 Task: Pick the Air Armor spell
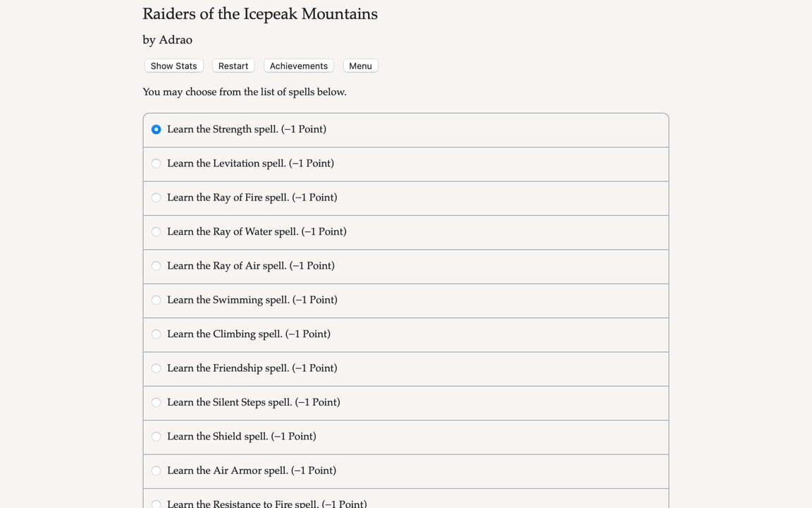point(156,471)
